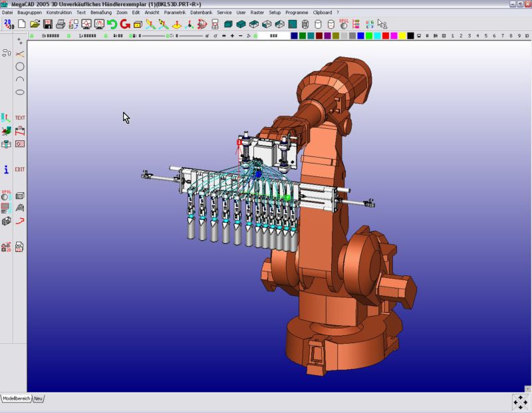Screen dimensions: 532x413
Task: Click the green undo arrow
Action: pos(112,24)
